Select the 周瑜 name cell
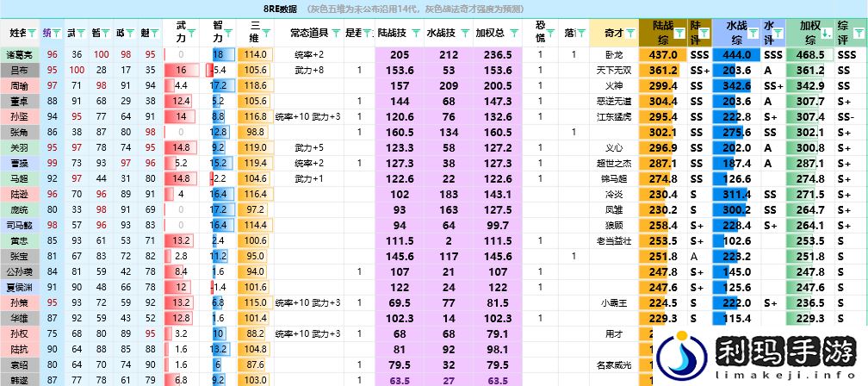The image size is (868, 386). (20, 86)
